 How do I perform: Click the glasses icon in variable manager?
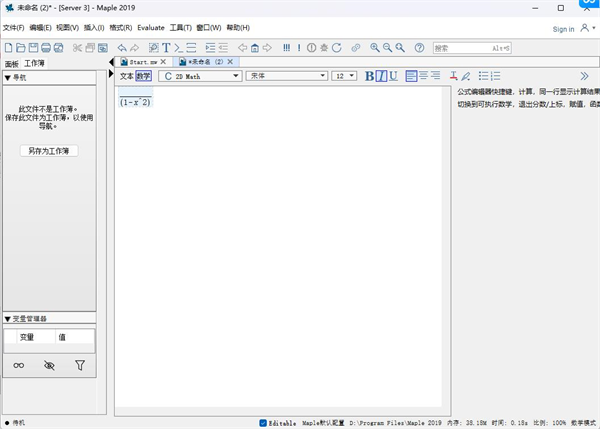pos(18,366)
